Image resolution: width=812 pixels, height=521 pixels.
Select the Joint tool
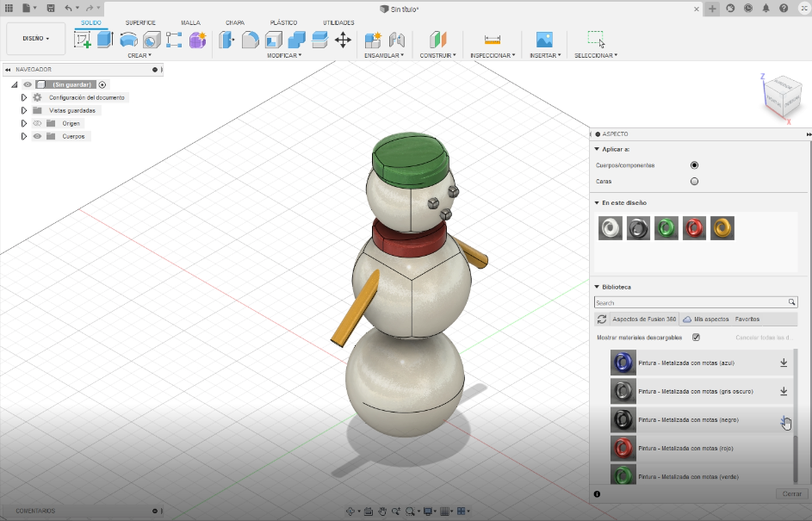[x=397, y=40]
